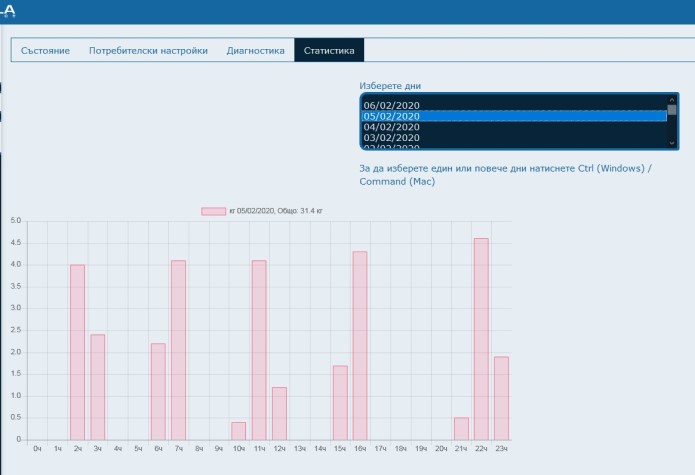Click the logo in the top header

(x=10, y=11)
